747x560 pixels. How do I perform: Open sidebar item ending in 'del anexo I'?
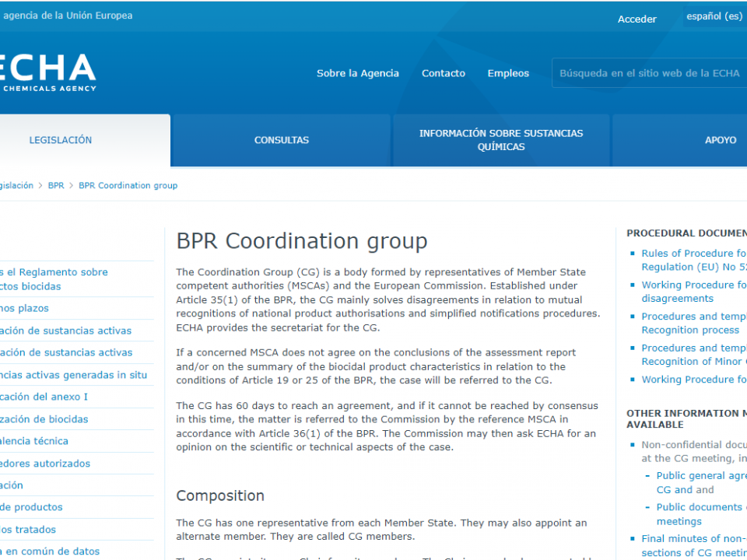coord(44,397)
